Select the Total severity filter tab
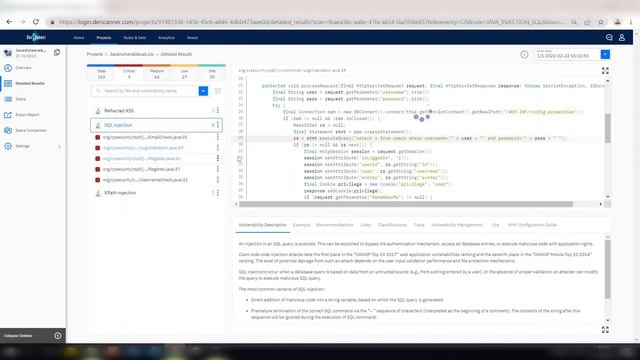The image size is (640, 360). pyautogui.click(x=101, y=73)
